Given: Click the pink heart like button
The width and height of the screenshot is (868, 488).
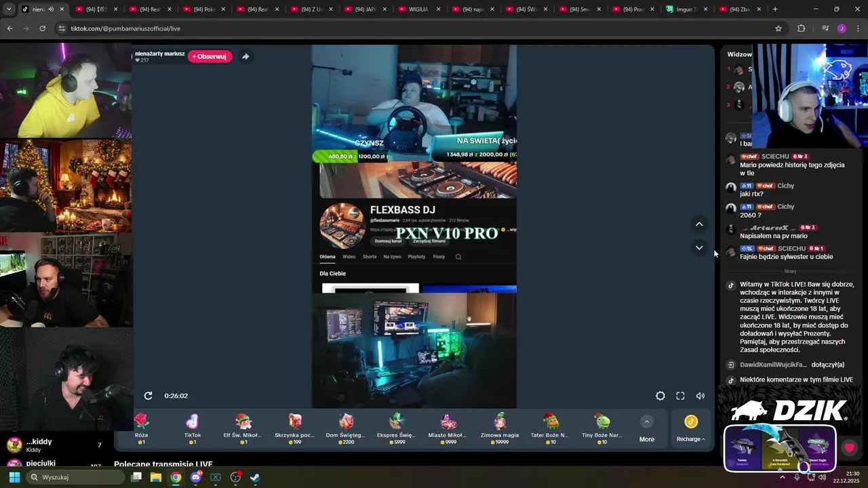Looking at the screenshot, I should click(850, 448).
